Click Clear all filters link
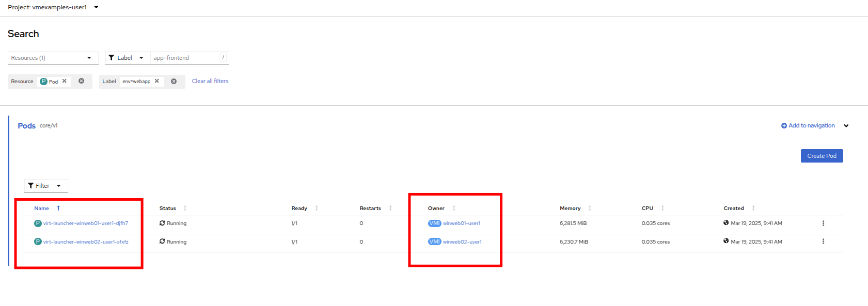 point(210,81)
